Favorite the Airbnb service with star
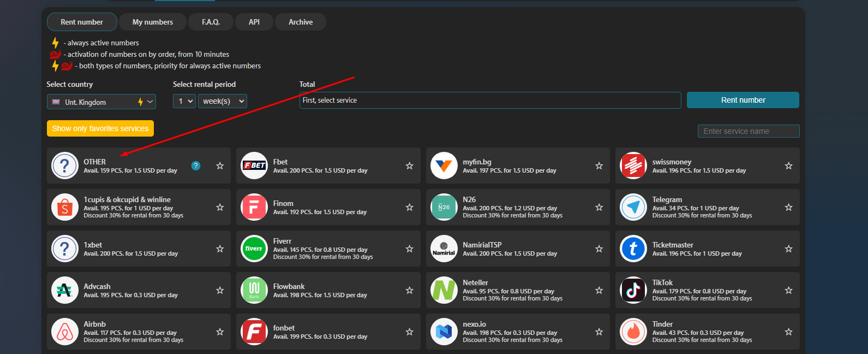 tap(220, 332)
